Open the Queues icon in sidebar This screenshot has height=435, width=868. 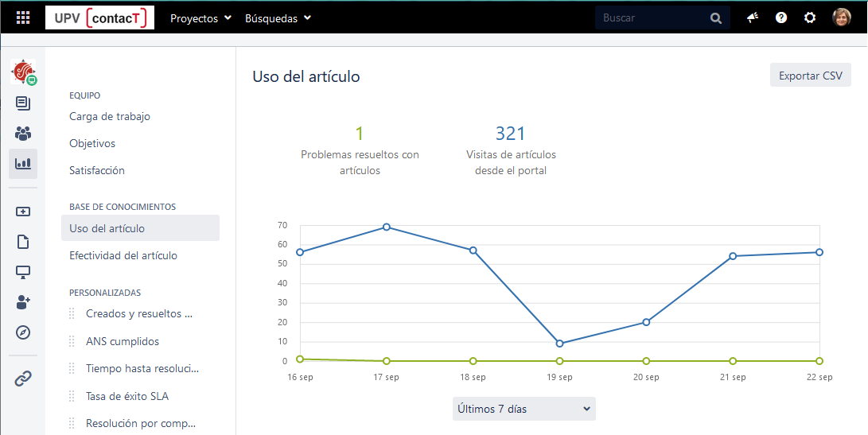[x=23, y=103]
